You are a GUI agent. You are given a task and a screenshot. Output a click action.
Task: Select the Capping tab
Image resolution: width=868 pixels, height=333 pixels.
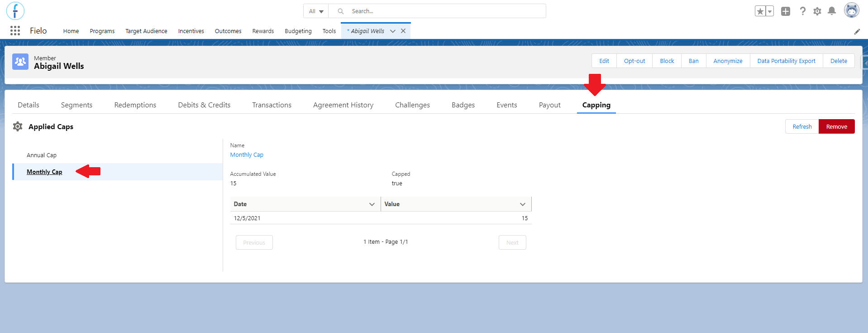coord(596,105)
